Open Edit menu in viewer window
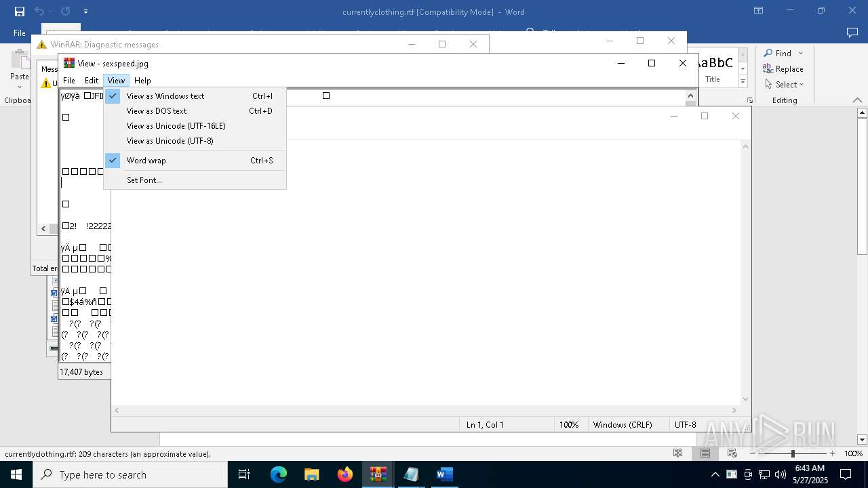This screenshot has height=488, width=868. [x=92, y=80]
